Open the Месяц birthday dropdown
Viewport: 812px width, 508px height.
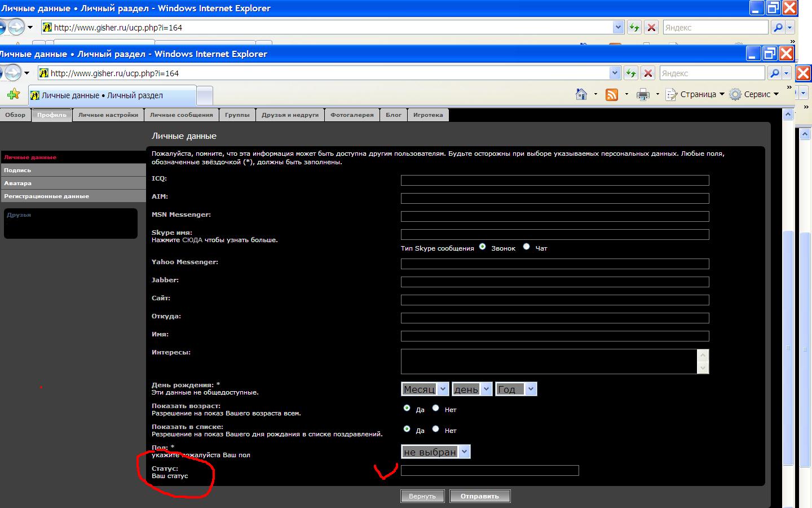(x=425, y=389)
